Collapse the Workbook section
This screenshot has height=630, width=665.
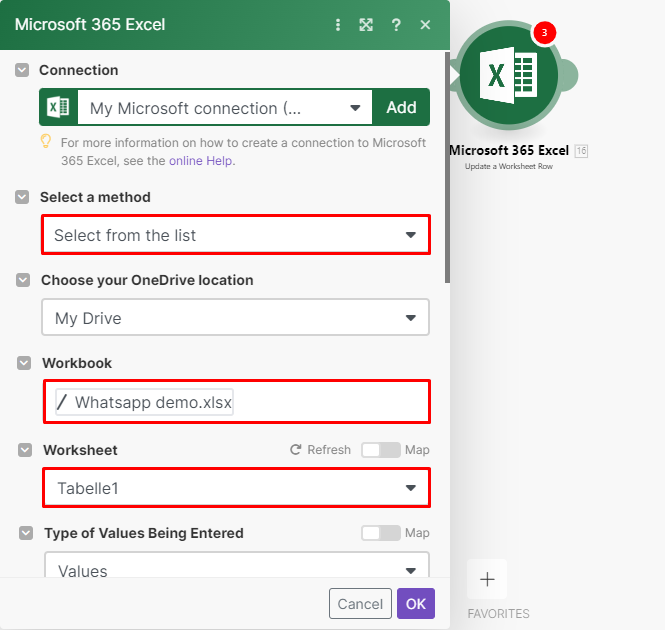pos(24,363)
